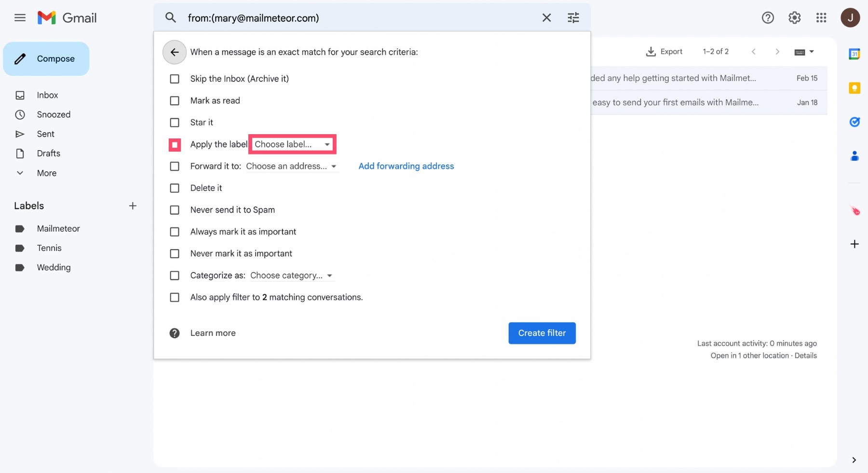Check Star it option

pyautogui.click(x=175, y=123)
